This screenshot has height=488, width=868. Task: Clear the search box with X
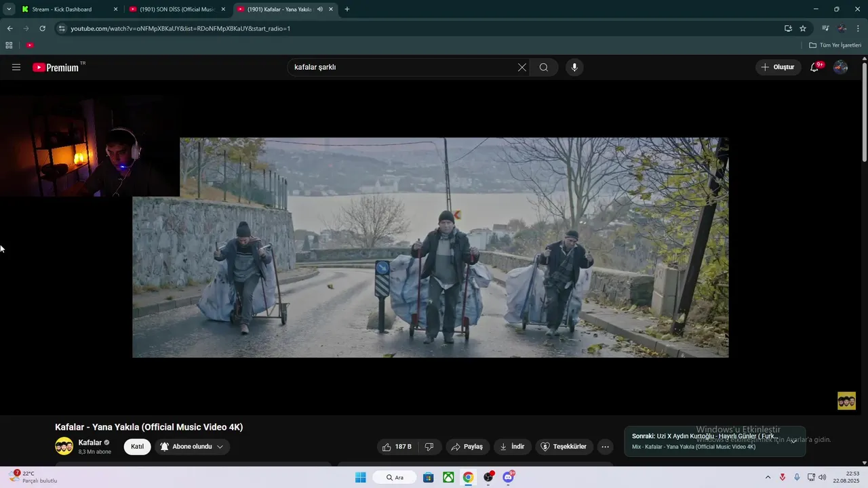(x=521, y=67)
